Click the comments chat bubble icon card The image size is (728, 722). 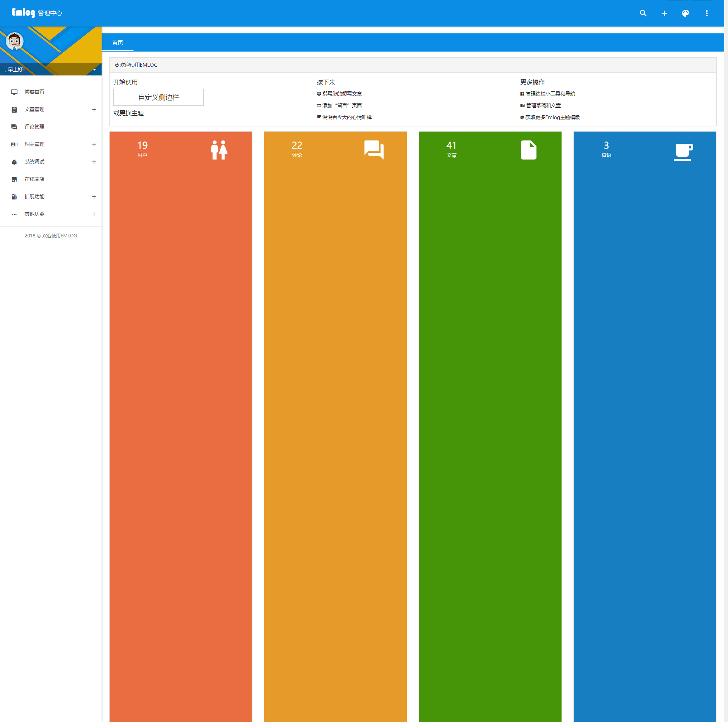pyautogui.click(x=374, y=150)
